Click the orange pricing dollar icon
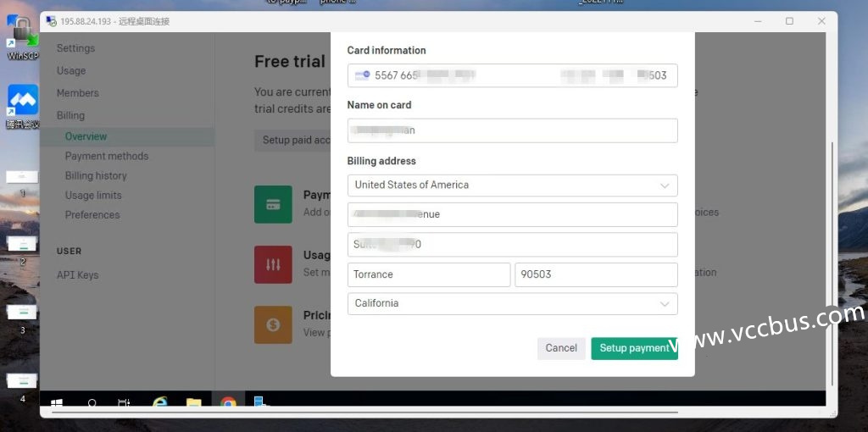Viewport: 868px width, 432px height. 273,324
